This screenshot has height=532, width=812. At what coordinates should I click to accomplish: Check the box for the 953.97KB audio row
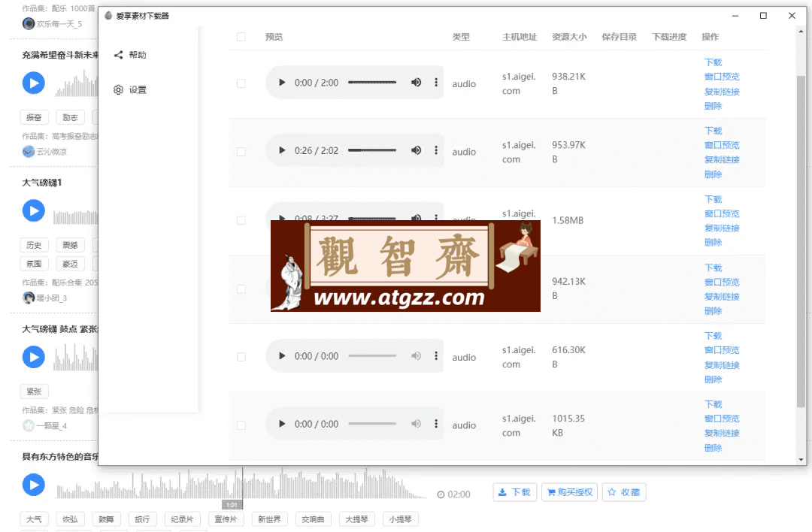coord(241,152)
